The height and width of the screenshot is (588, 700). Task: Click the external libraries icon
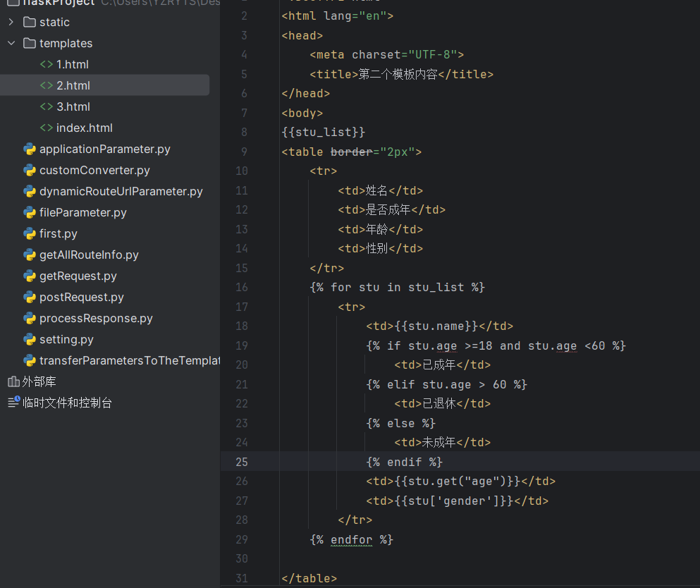13,381
